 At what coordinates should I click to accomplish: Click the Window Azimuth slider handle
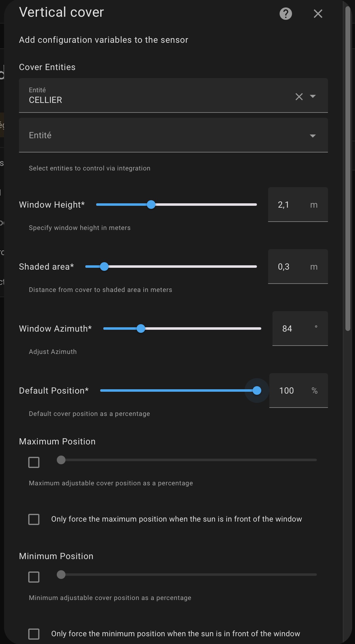[141, 329]
